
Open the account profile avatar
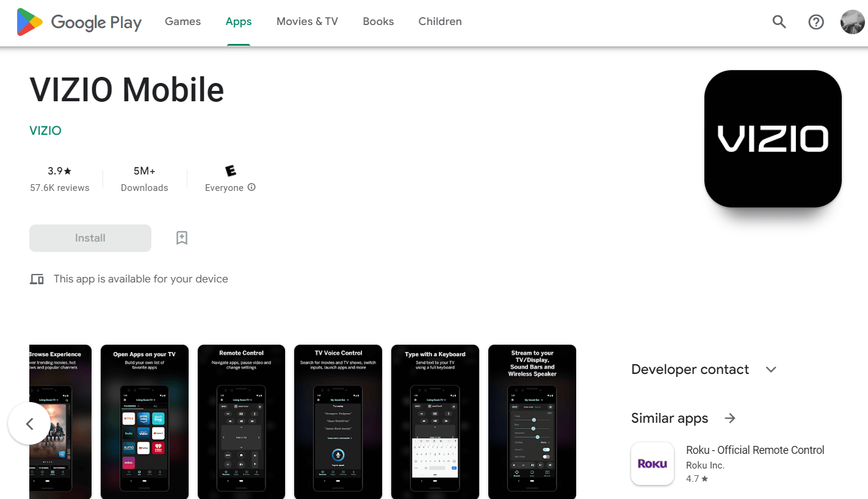852,22
